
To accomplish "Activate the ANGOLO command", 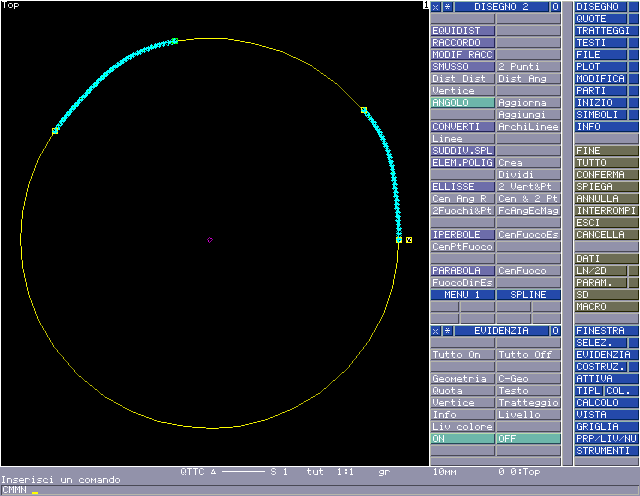I will click(463, 102).
